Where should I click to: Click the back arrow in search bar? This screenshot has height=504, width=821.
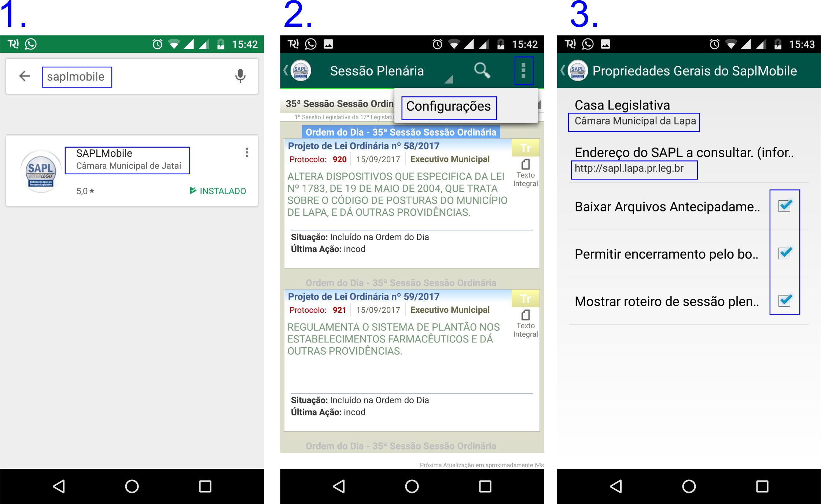click(x=25, y=76)
